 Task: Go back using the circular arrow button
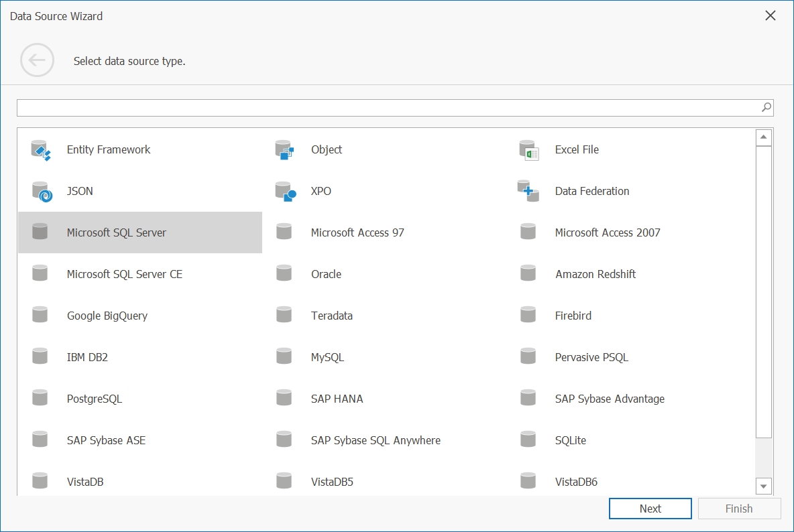[37, 60]
